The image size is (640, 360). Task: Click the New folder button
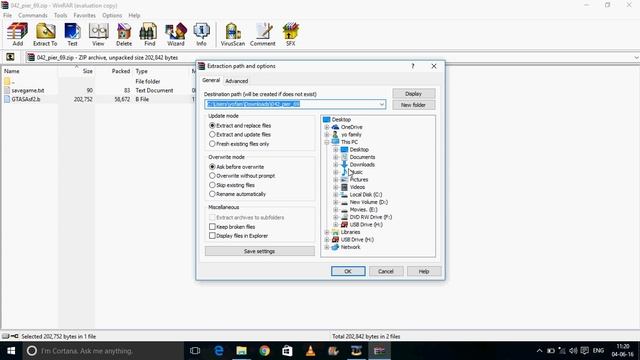tap(413, 105)
